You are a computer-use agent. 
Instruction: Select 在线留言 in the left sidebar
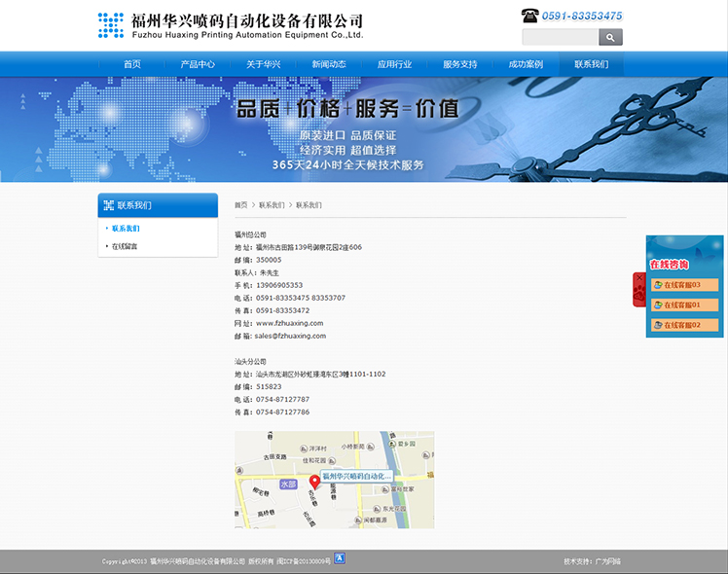[x=125, y=246]
